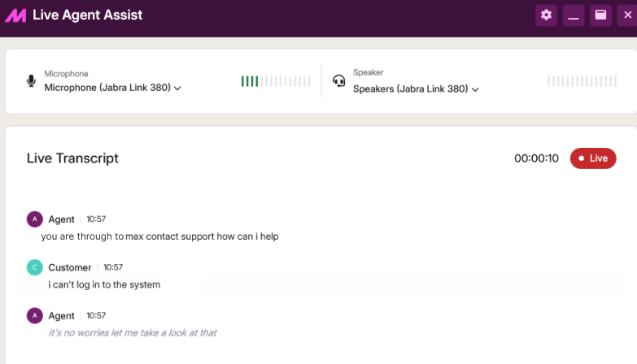637x364 pixels.
Task: Click the microphone input level meter
Action: coord(276,81)
